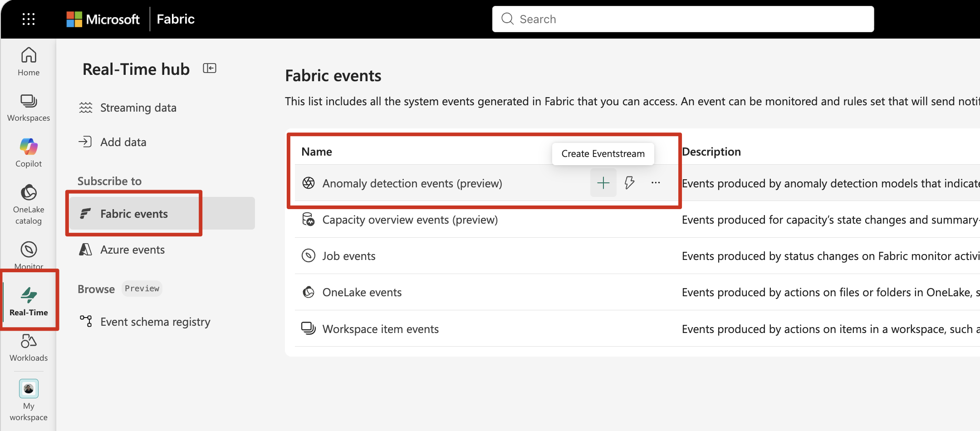Switch to Azure events
The width and height of the screenshot is (980, 431).
click(132, 249)
